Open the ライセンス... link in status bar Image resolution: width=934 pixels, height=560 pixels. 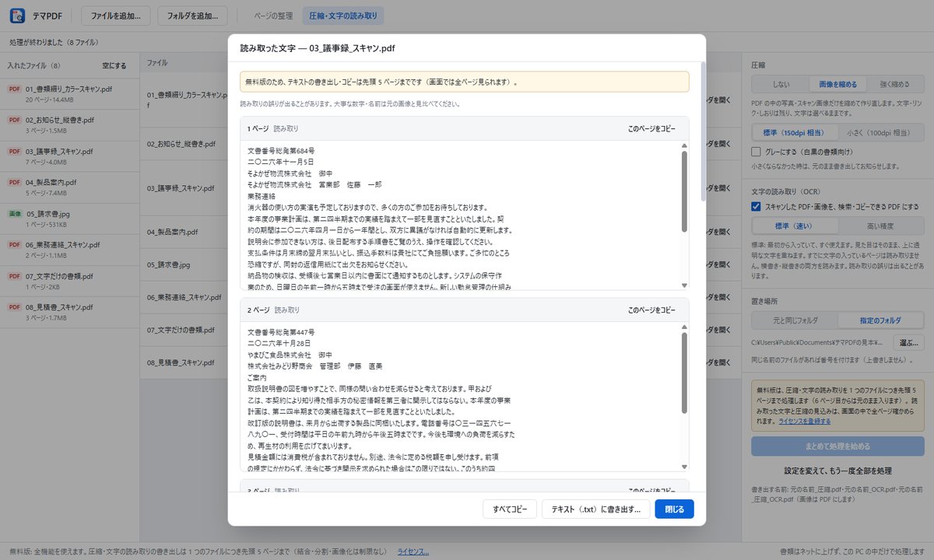click(x=413, y=551)
